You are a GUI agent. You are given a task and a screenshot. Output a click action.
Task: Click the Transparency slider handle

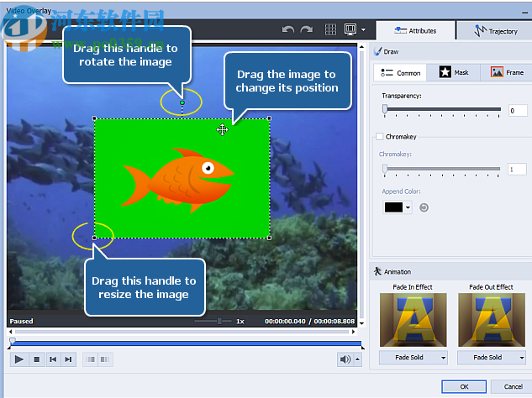(385, 109)
